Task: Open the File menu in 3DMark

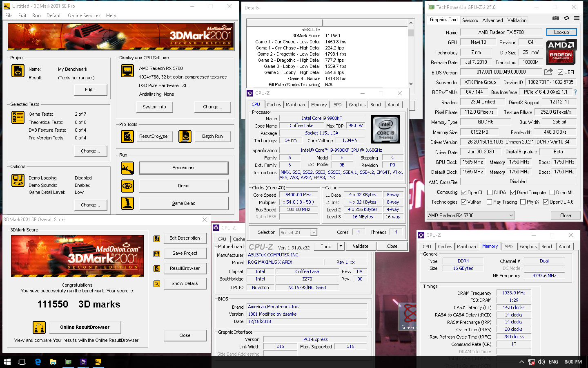Action: pyautogui.click(x=9, y=16)
